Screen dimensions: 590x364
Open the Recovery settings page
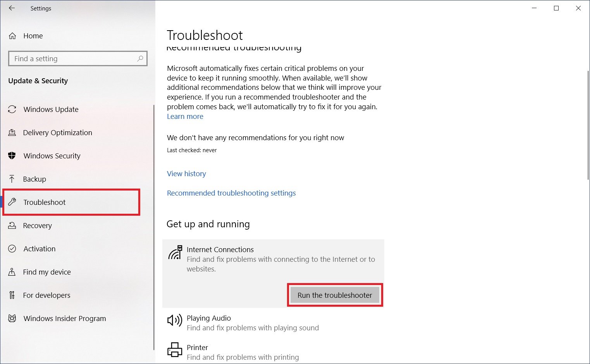pos(37,225)
